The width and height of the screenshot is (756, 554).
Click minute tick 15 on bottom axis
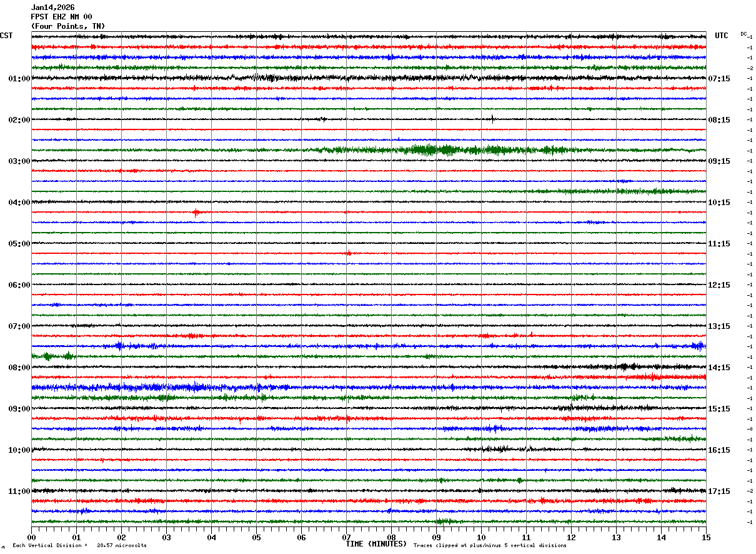pyautogui.click(x=706, y=537)
